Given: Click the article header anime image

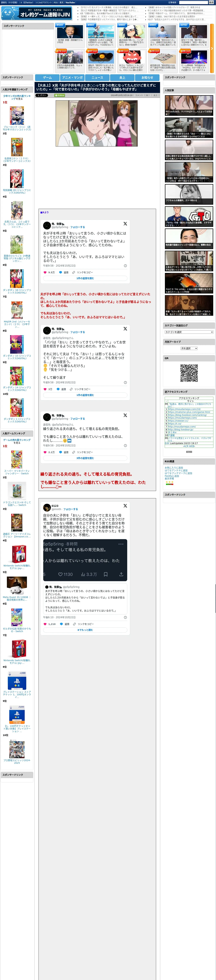Looking at the screenshot, I should [x=97, y=123].
